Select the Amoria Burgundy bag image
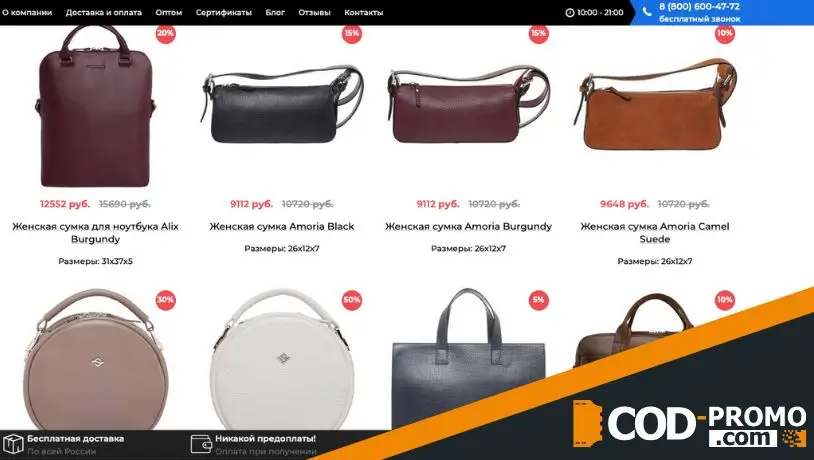 coord(468,105)
